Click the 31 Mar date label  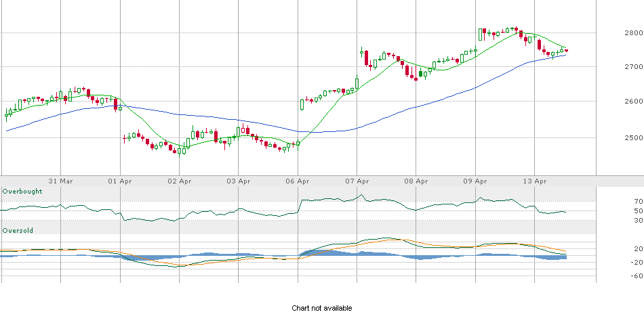tap(61, 181)
